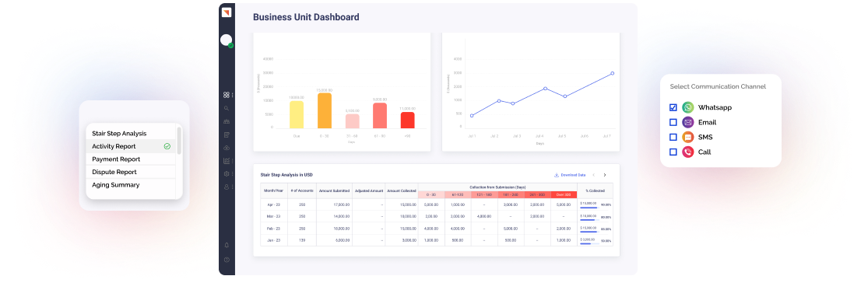
Task: Click the help question mark icon
Action: [227, 260]
